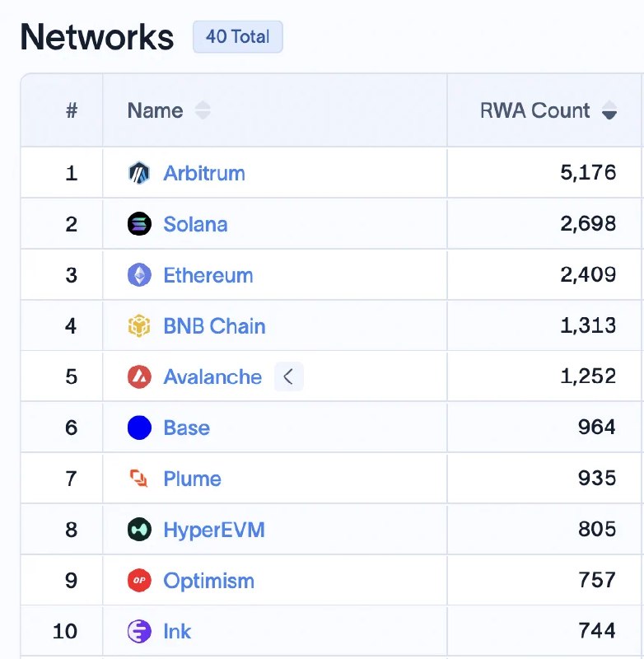Click the Ink purple logo icon
Viewport: 644px width, 659px height.
click(139, 631)
